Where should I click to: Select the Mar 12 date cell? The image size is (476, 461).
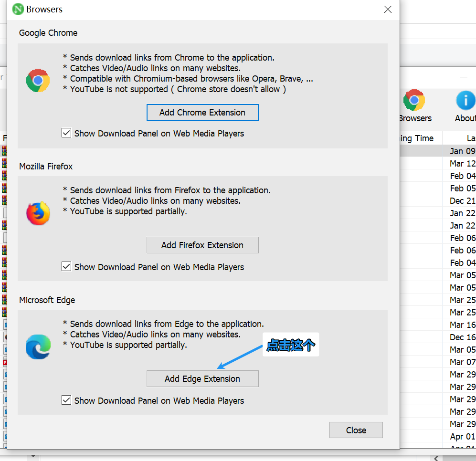tap(462, 163)
